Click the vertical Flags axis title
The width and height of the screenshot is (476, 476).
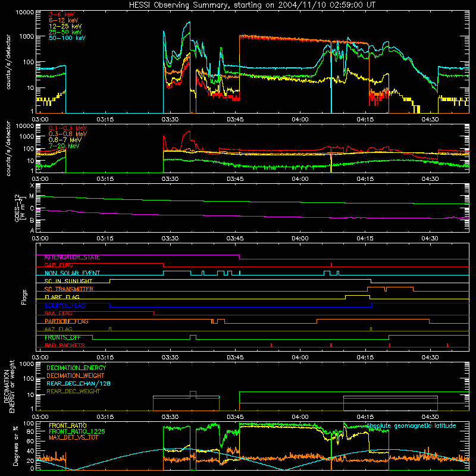point(24,297)
